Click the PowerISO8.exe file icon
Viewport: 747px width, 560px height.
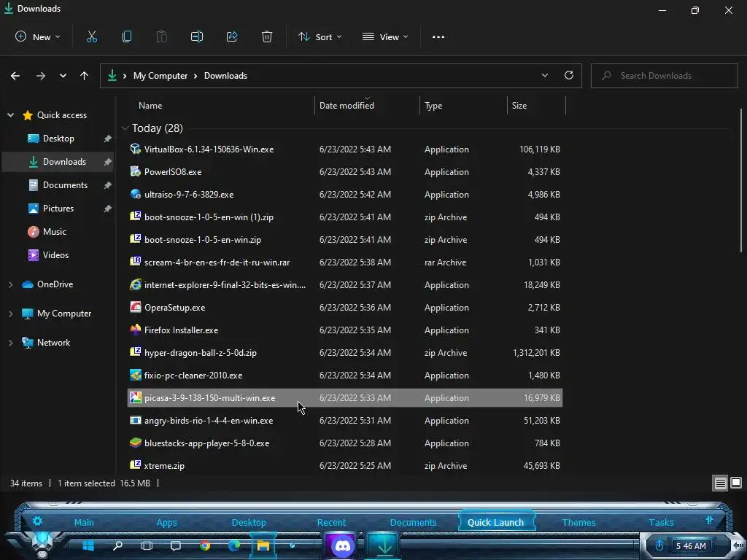click(135, 171)
